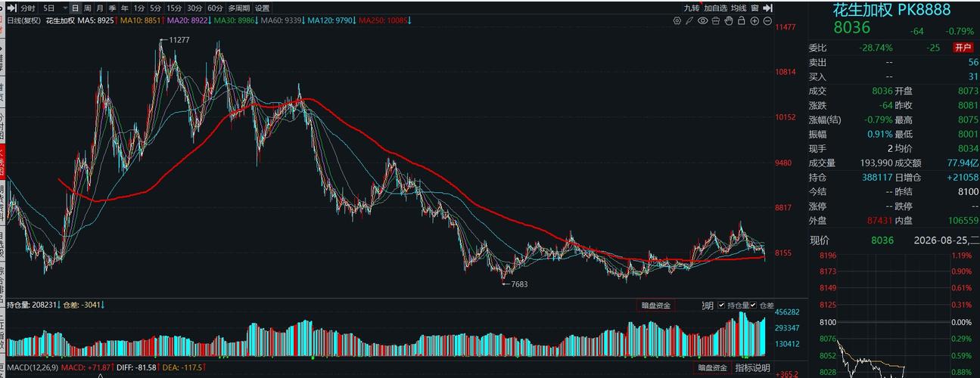The image size is (980, 378).
Task: Switch to the 60分 chart period
Action: (216, 8)
